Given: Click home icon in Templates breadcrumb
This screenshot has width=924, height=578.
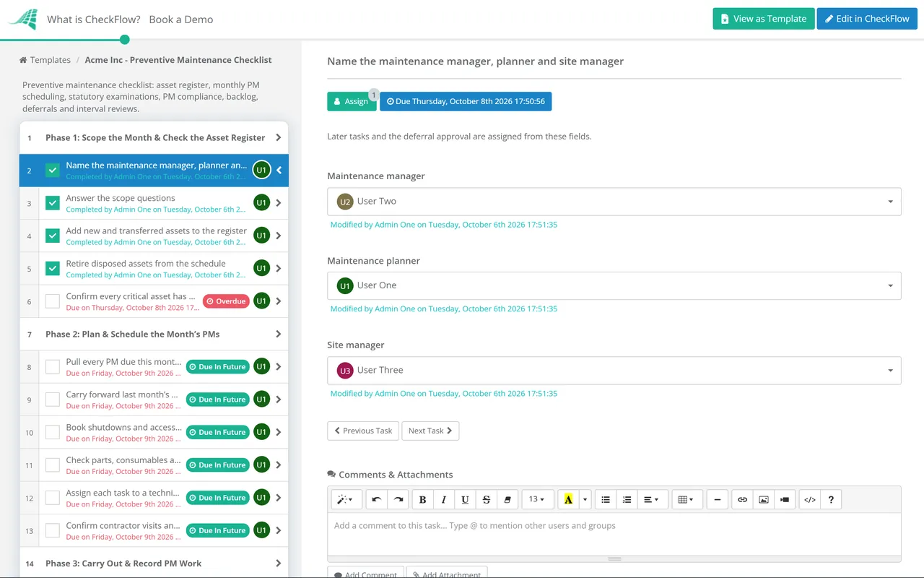Looking at the screenshot, I should pyautogui.click(x=24, y=60).
